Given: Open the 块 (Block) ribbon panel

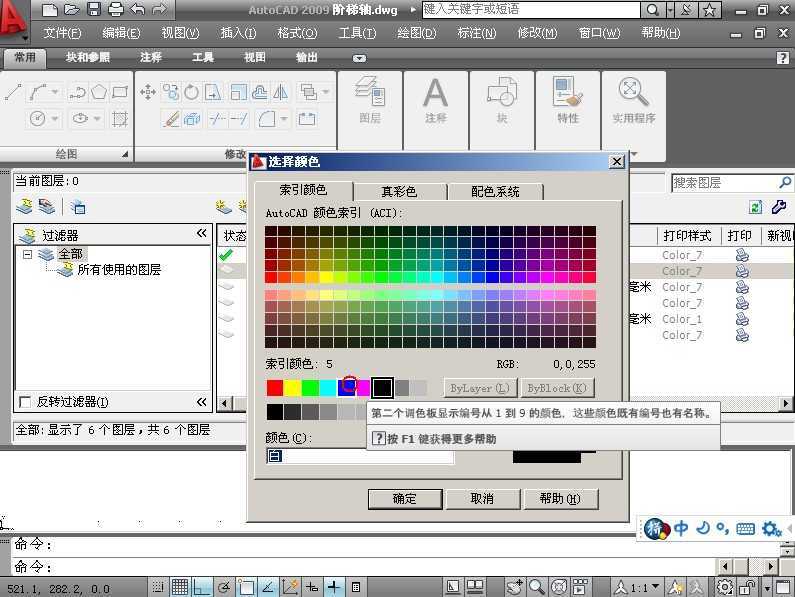Looking at the screenshot, I should coord(501,100).
